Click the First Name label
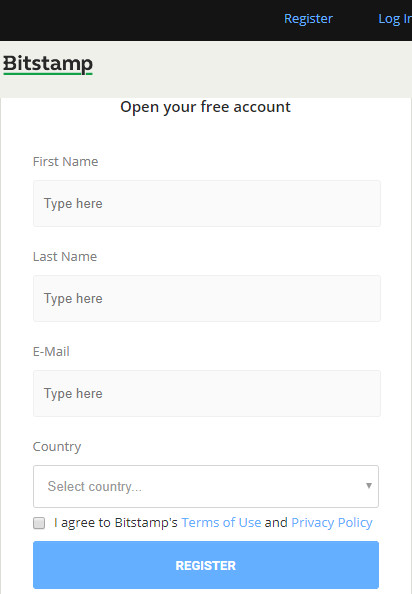Screen dimensions: 412x594 pos(66,162)
